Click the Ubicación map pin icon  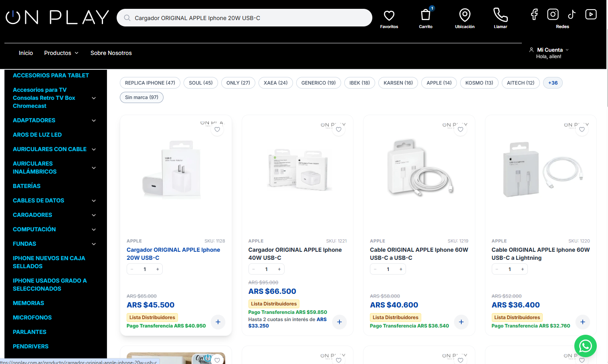(x=465, y=15)
